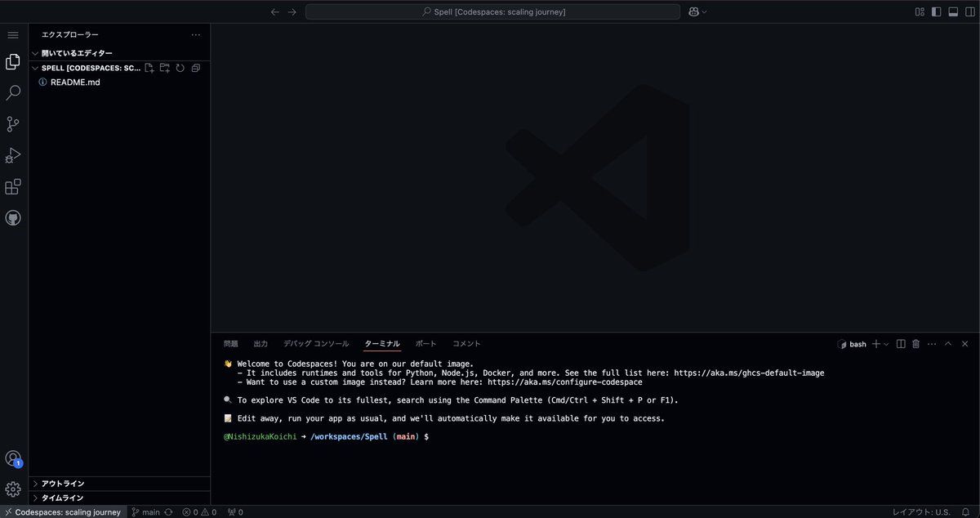Open the Explorer view in activity bar

pyautogui.click(x=13, y=62)
